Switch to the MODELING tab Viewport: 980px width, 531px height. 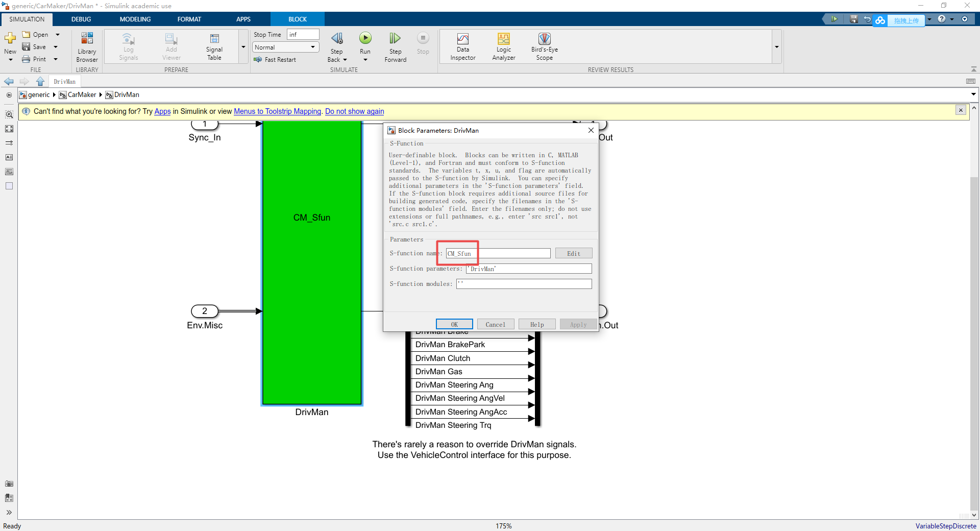pos(135,19)
